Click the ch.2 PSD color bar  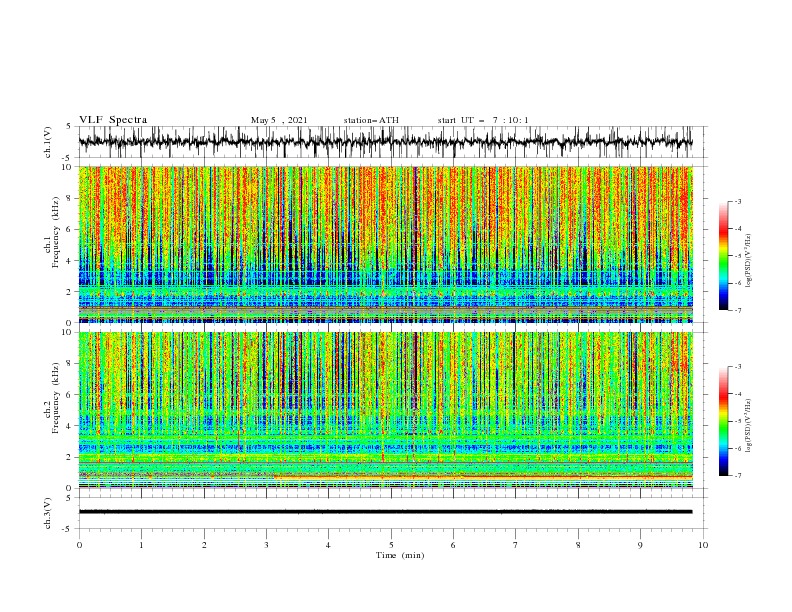pyautogui.click(x=723, y=421)
